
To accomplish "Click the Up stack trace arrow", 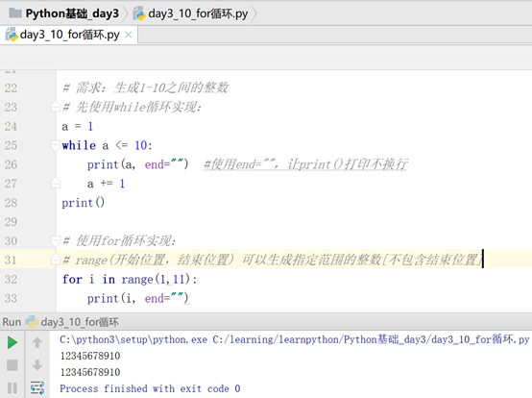I will click(37, 342).
